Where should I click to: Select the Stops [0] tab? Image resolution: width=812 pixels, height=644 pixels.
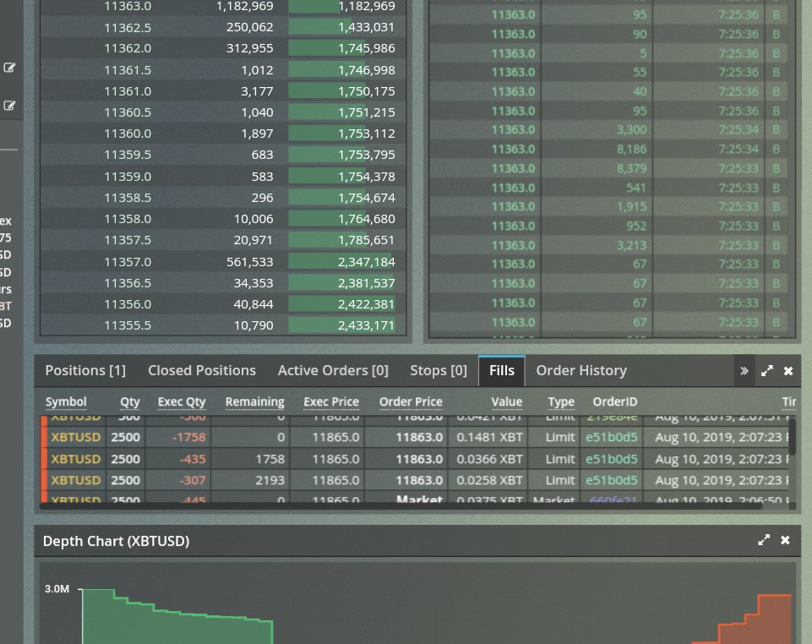[439, 370]
